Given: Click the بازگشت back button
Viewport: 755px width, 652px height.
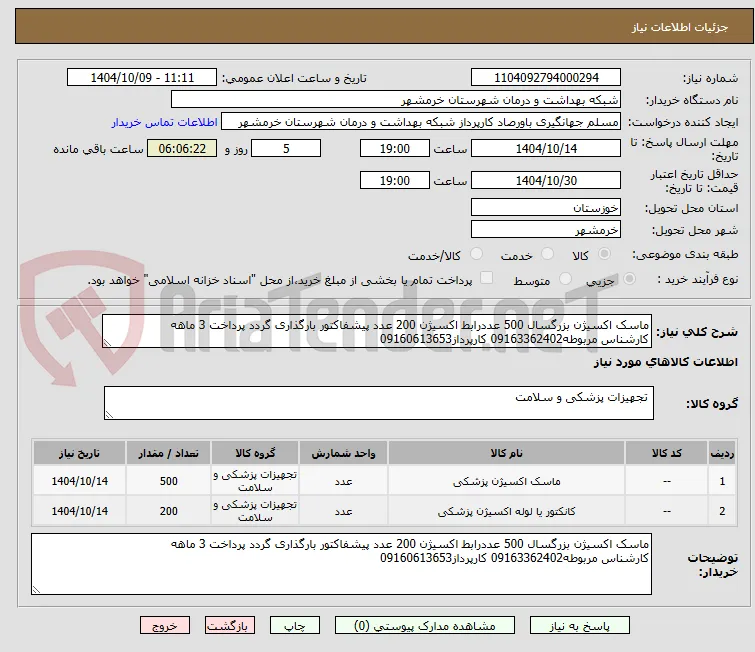Looking at the screenshot, I should click(x=230, y=626).
